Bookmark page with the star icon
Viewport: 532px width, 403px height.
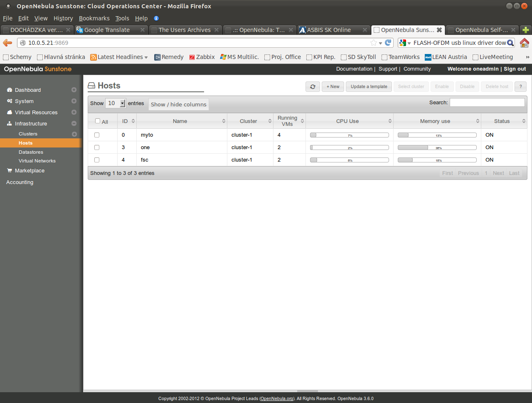coord(374,42)
